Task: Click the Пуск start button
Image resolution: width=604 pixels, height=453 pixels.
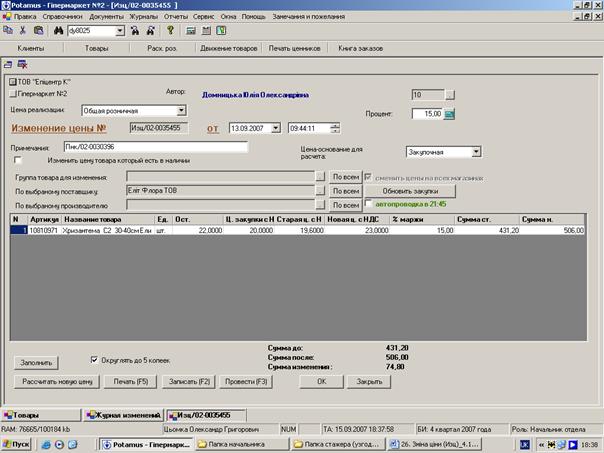Action: coord(16,445)
